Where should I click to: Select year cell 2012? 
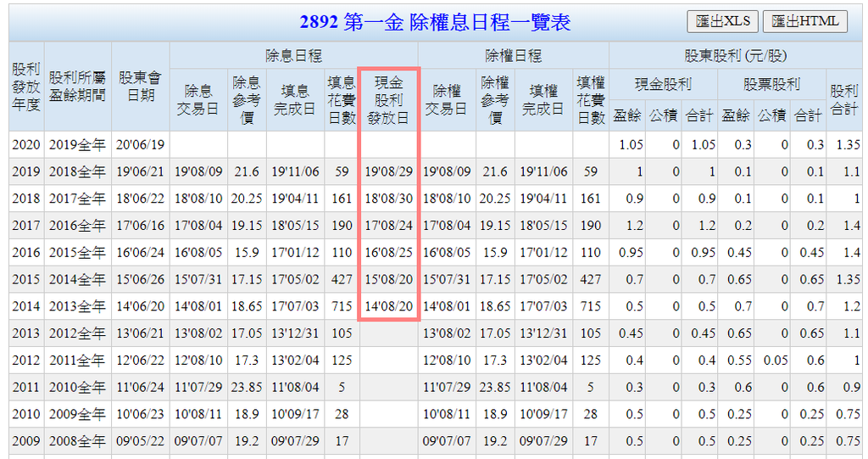(x=26, y=361)
